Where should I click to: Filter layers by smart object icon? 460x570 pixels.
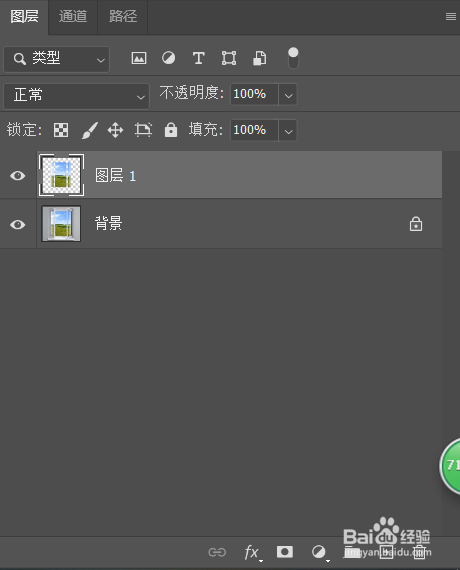[x=260, y=58]
